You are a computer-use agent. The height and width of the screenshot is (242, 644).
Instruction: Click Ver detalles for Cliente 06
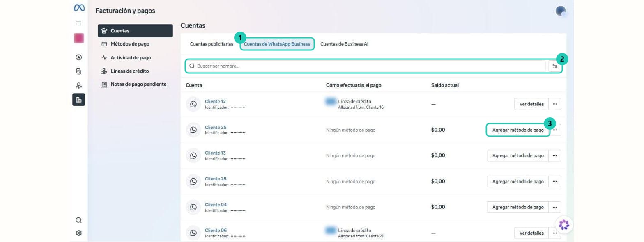[x=531, y=233]
